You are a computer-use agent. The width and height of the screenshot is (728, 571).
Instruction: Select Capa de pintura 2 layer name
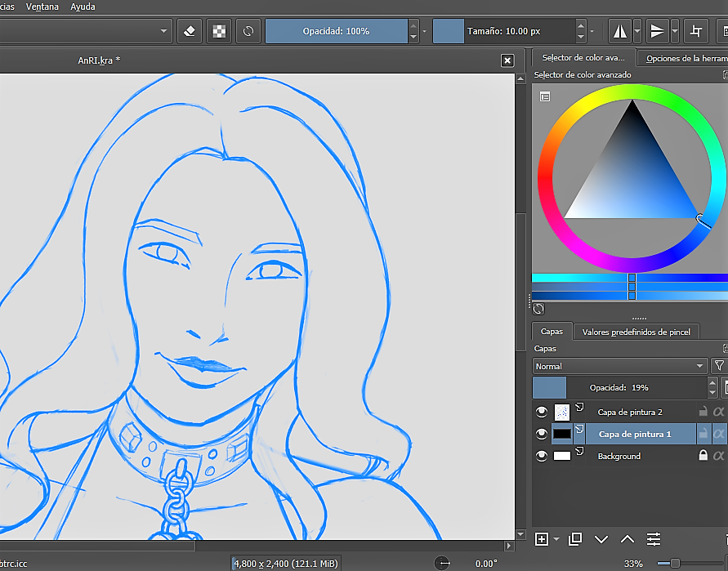pyautogui.click(x=630, y=412)
